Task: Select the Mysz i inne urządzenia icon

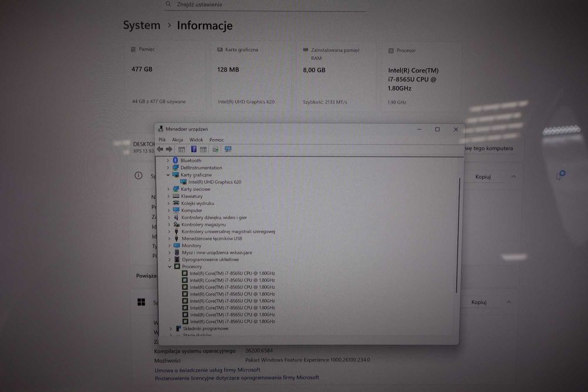Action: point(177,252)
